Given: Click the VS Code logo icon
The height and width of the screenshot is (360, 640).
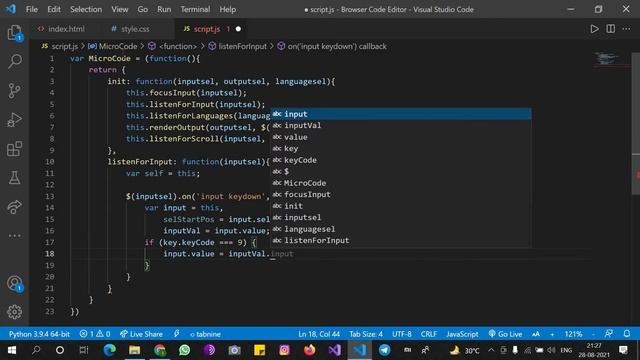Looking at the screenshot, I should (11, 9).
